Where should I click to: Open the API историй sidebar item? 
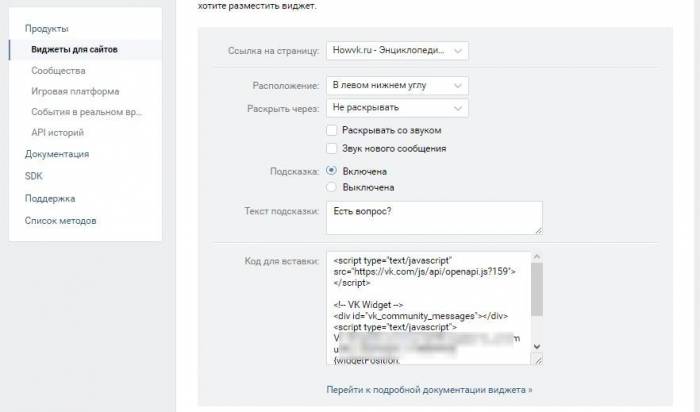(x=64, y=132)
